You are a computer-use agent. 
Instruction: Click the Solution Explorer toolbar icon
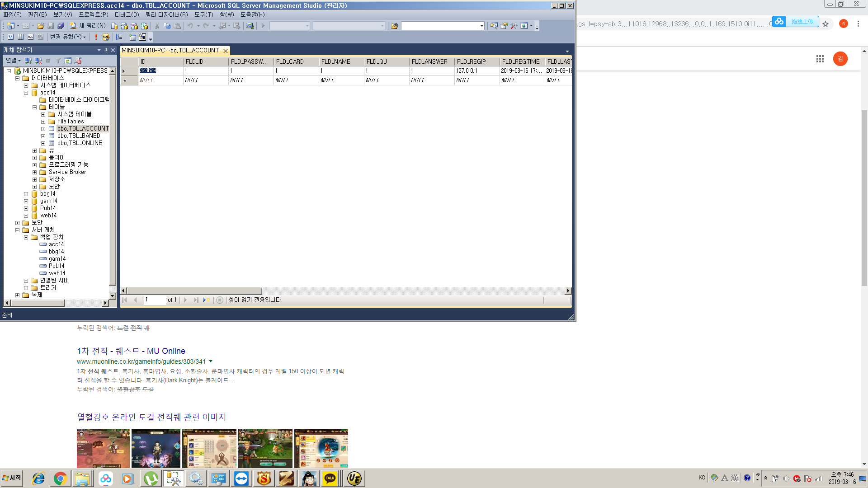(x=494, y=26)
